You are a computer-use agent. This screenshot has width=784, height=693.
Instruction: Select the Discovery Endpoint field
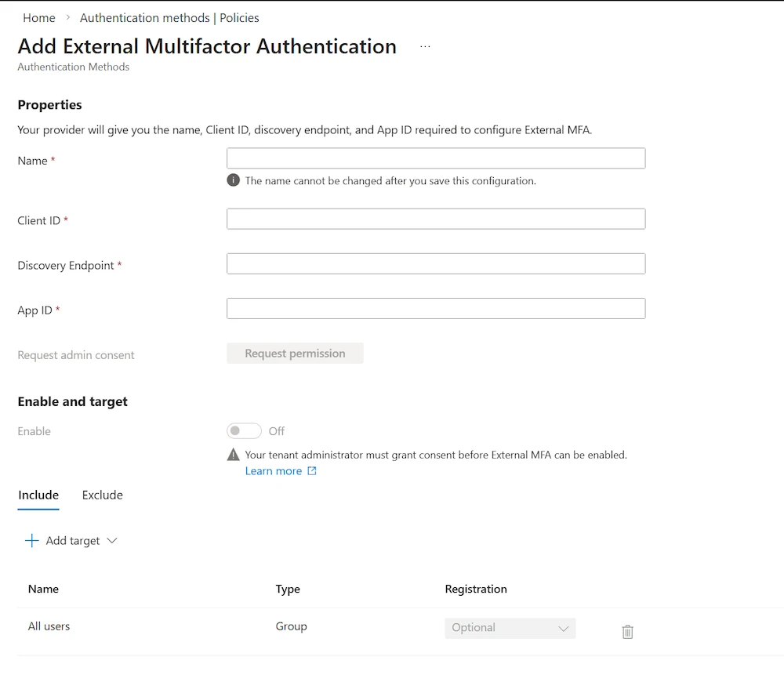(436, 263)
